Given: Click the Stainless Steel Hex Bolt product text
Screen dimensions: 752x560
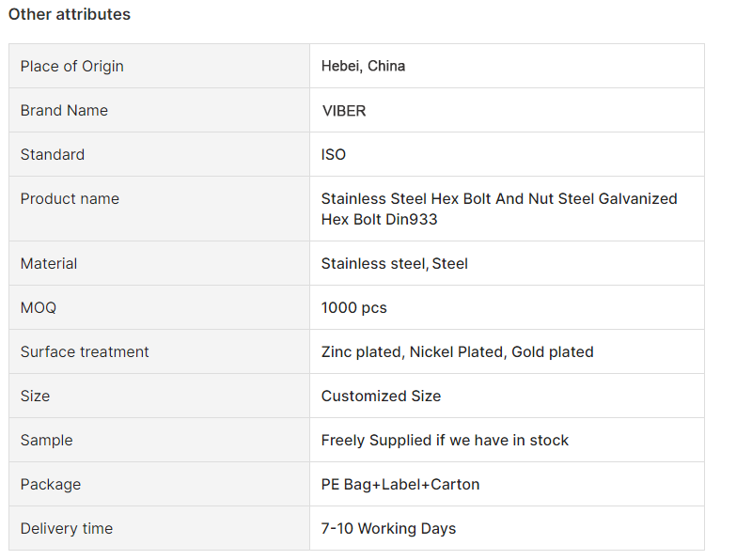Looking at the screenshot, I should click(x=499, y=209).
